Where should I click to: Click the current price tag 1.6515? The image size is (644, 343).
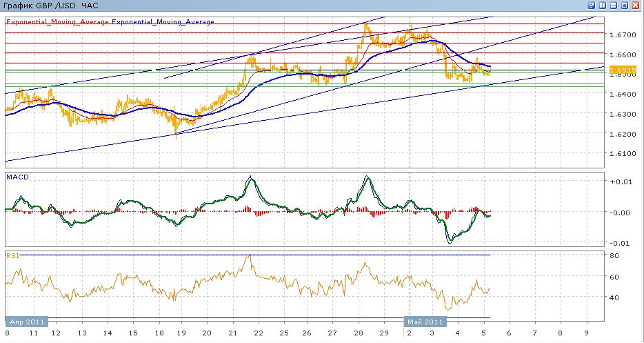pyautogui.click(x=623, y=70)
